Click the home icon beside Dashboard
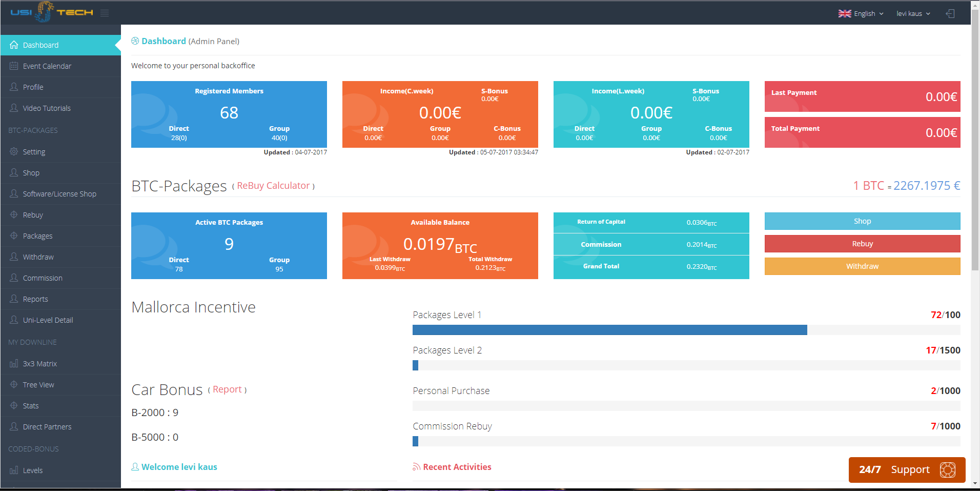The height and width of the screenshot is (491, 980). pos(14,45)
